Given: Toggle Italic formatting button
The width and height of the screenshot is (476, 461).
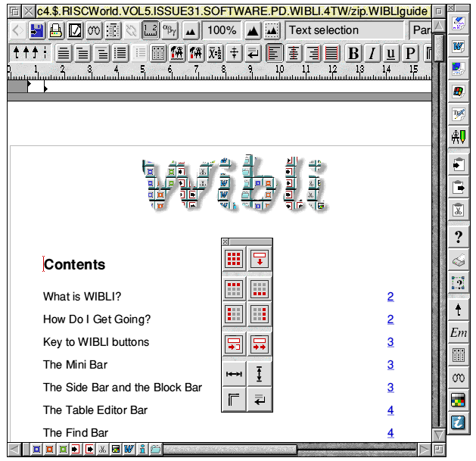Looking at the screenshot, I should [372, 54].
